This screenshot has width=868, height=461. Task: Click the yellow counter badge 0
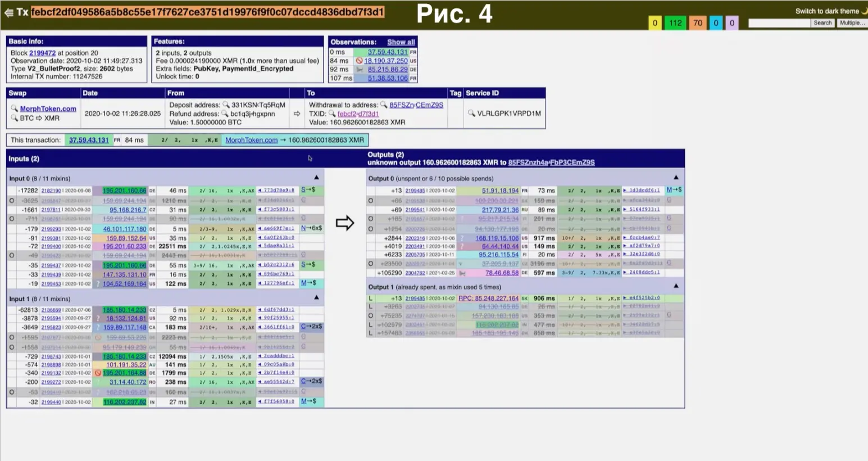[655, 23]
